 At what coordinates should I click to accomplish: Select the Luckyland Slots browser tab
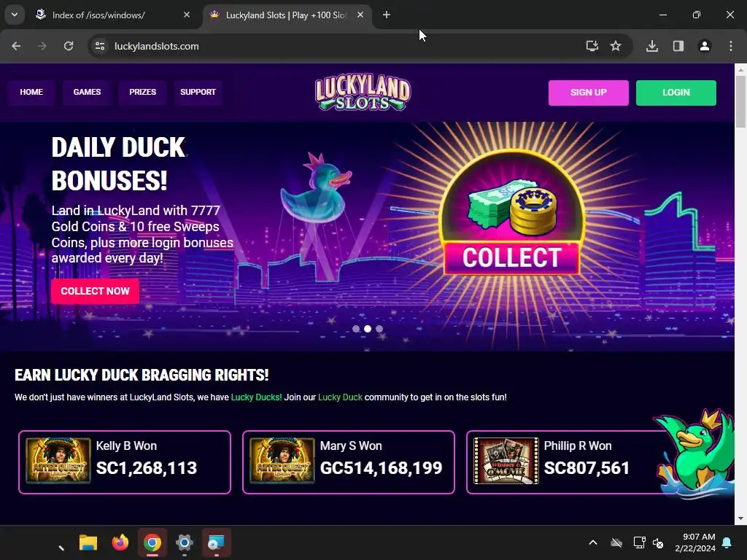click(287, 15)
